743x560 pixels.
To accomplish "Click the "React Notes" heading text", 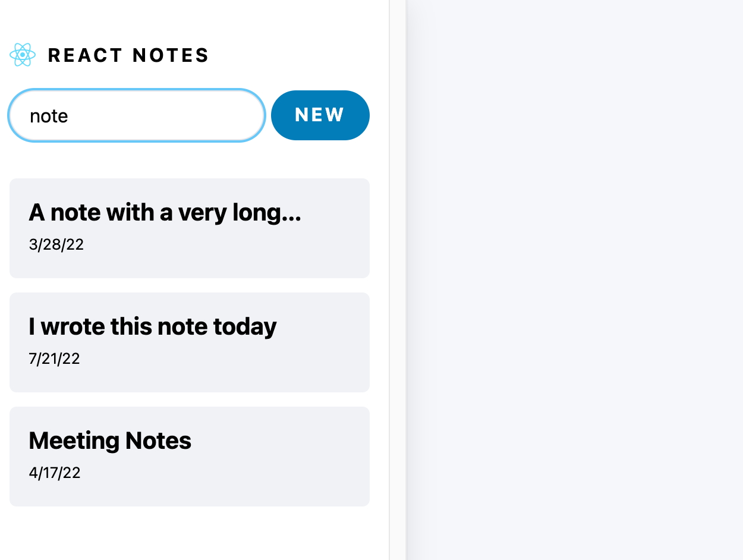I will point(128,55).
